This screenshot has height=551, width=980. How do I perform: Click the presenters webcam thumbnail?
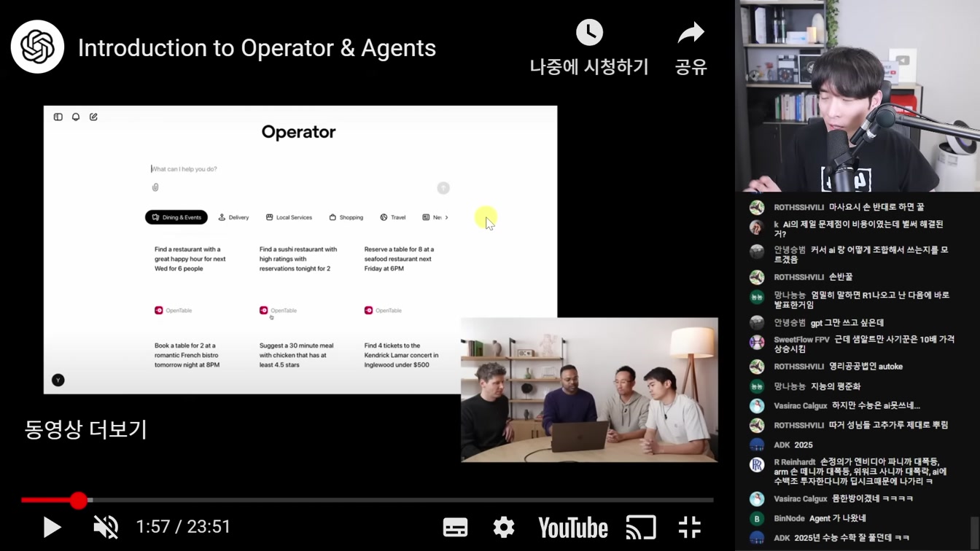589,390
